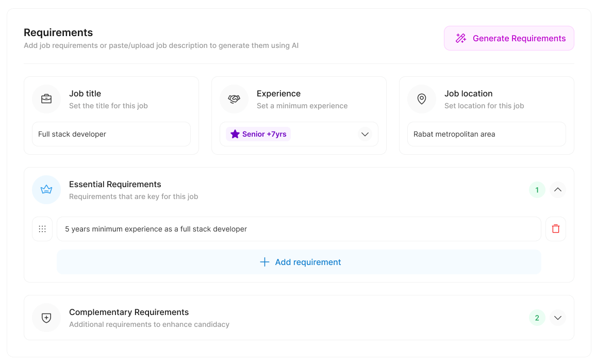The width and height of the screenshot is (596, 364).
Task: Click the magic wand icon in Generate Requirements
Action: tap(461, 38)
